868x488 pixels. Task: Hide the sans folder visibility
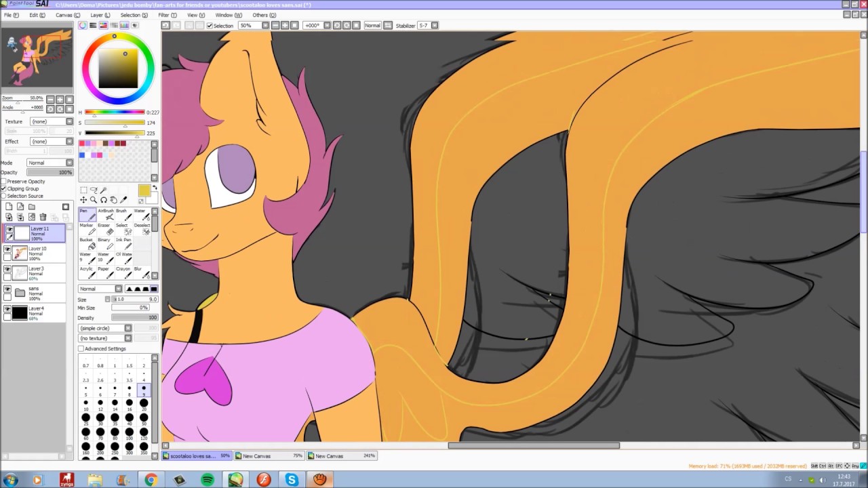pos(7,289)
